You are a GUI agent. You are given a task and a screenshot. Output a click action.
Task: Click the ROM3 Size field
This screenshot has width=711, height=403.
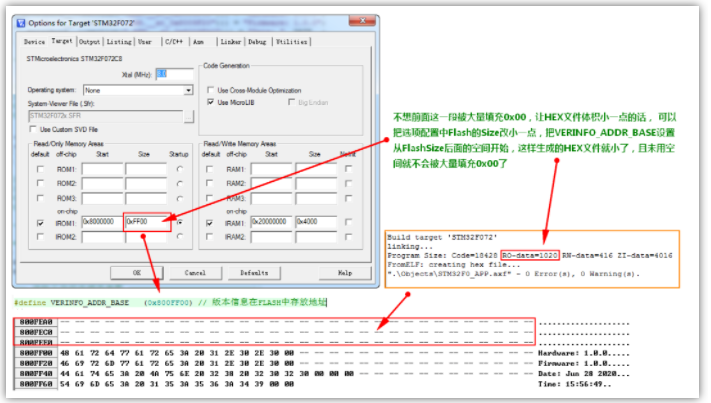(146, 198)
